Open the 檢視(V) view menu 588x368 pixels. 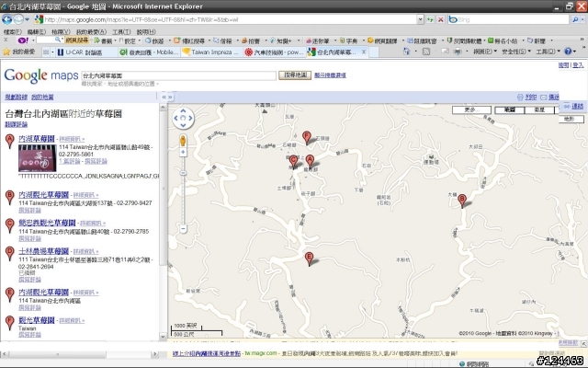pyautogui.click(x=61, y=32)
